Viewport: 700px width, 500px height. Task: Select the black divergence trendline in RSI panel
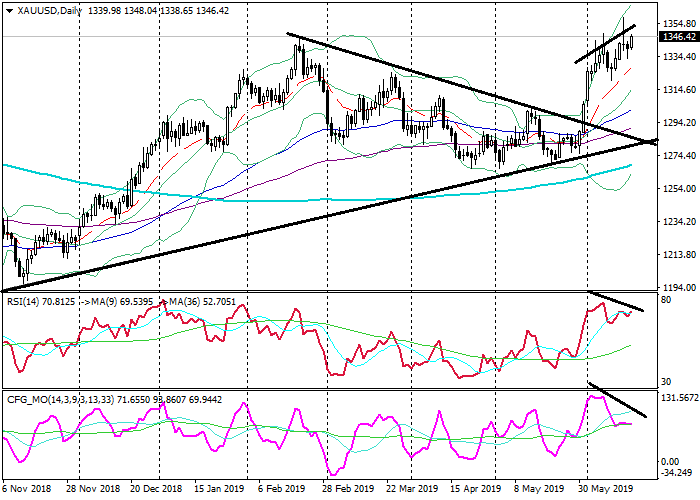(x=617, y=300)
